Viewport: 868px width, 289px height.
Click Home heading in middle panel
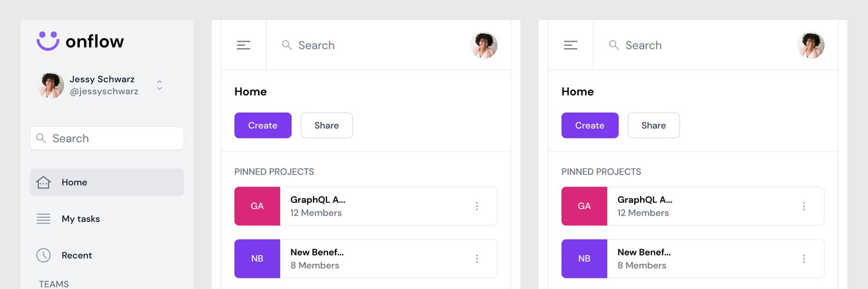tap(251, 91)
